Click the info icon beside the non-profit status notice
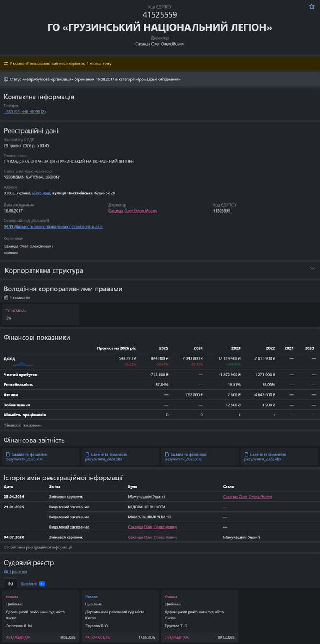Screen dimensions: 320x644 (x=6, y=79)
